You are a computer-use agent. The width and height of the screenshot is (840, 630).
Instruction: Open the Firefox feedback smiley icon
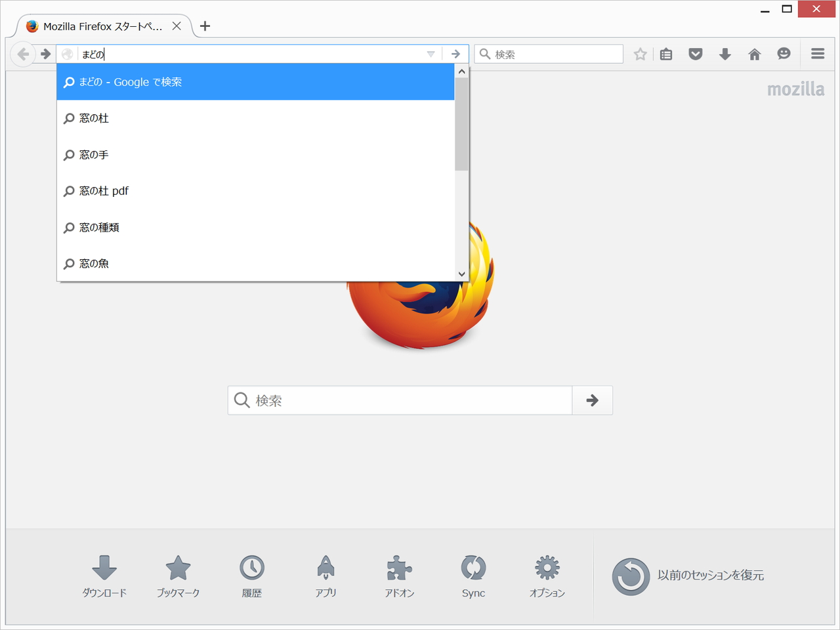click(784, 54)
